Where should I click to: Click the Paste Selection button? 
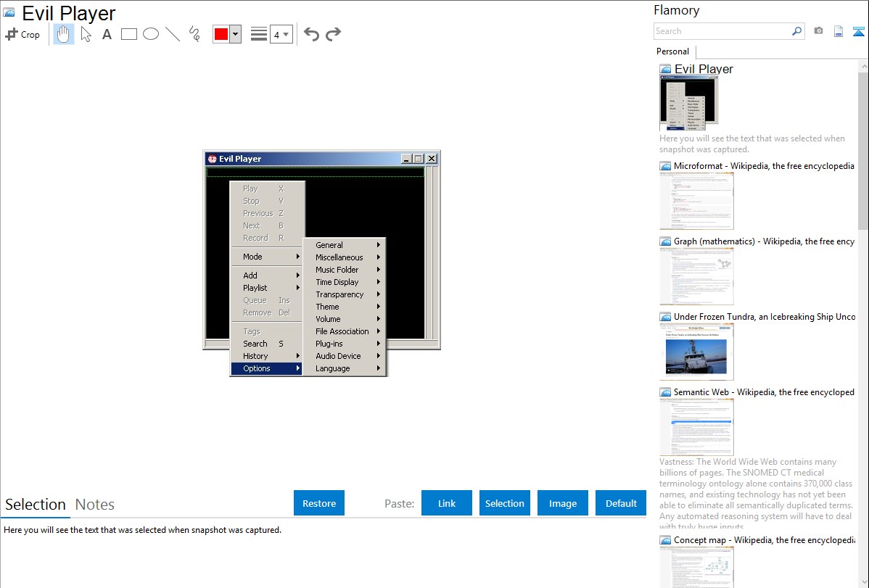(505, 503)
